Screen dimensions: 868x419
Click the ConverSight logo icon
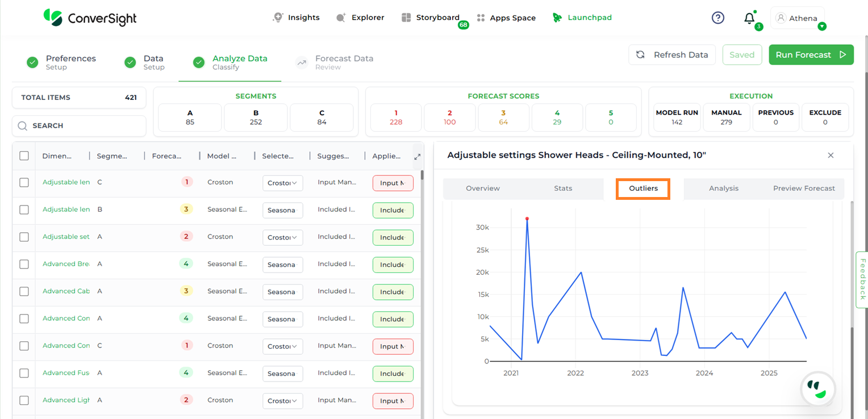point(53,17)
